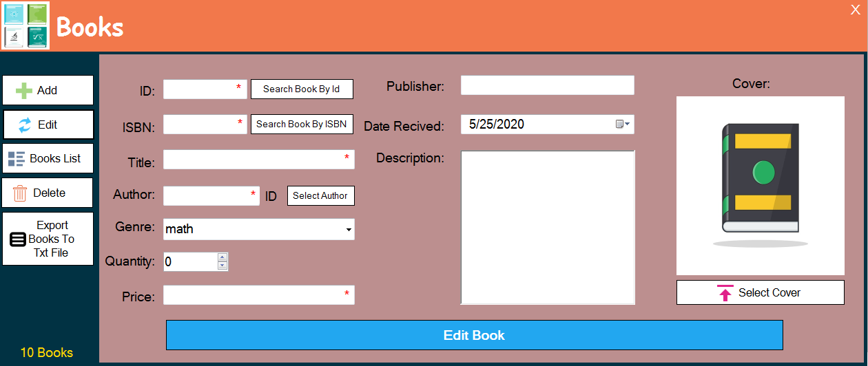
Task: Focus the Quantity number field
Action: (190, 261)
